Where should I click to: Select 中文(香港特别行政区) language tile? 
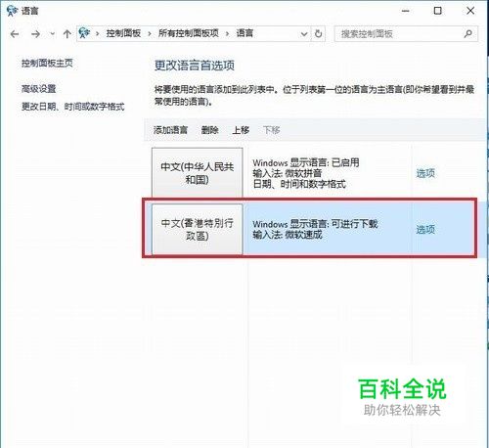tap(198, 229)
